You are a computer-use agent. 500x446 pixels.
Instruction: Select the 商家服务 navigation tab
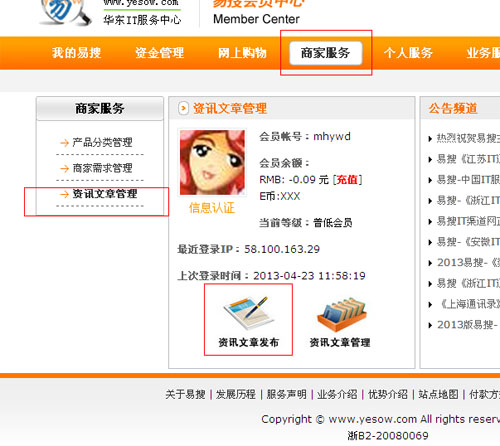[x=326, y=53]
